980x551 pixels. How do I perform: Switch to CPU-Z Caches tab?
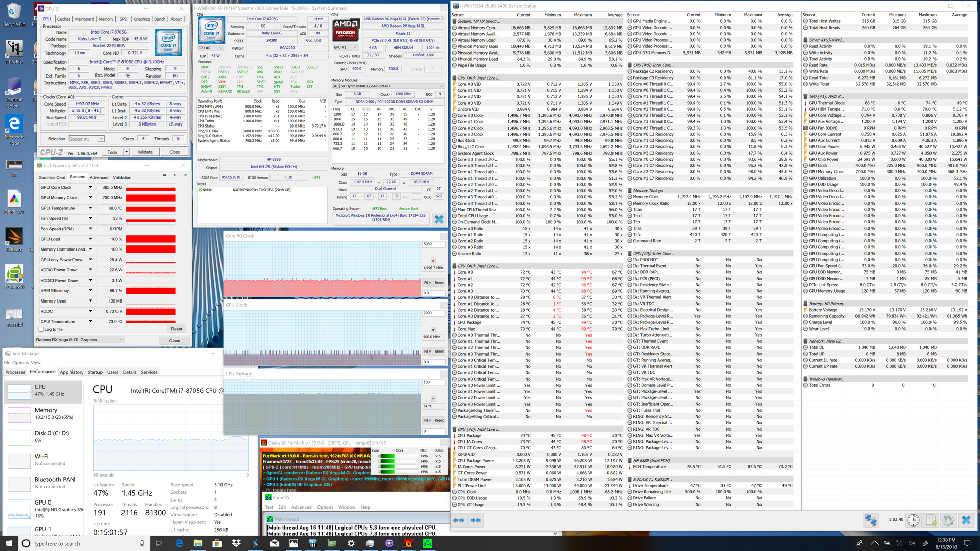click(x=64, y=19)
